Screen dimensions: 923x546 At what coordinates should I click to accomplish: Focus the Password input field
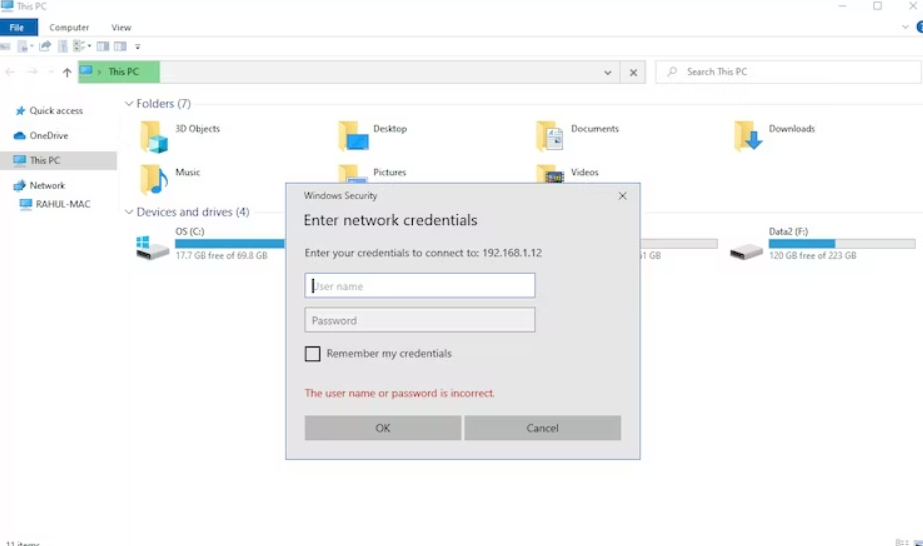[x=419, y=320]
